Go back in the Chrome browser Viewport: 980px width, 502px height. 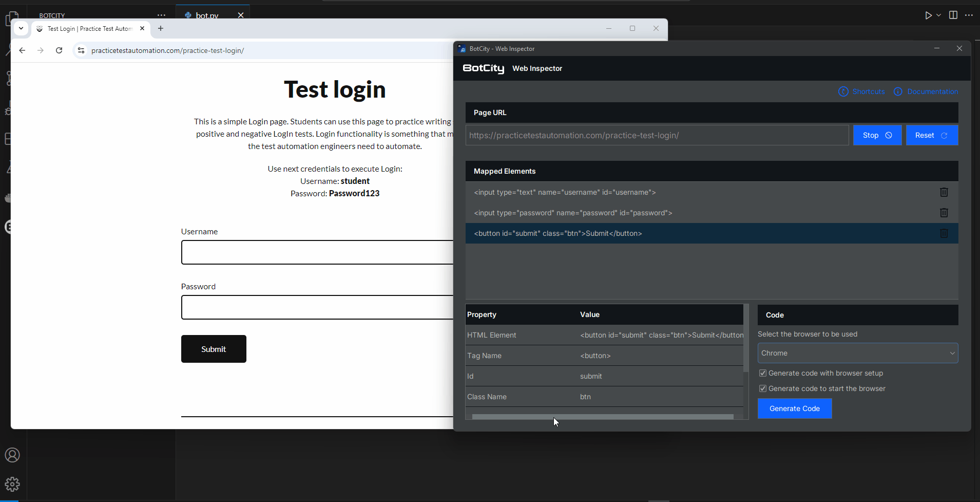[22, 50]
